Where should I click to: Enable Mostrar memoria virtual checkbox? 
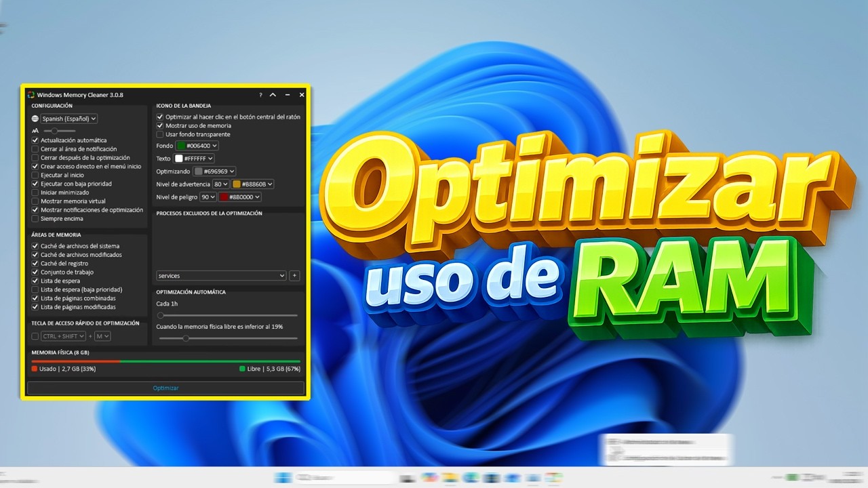pyautogui.click(x=35, y=201)
